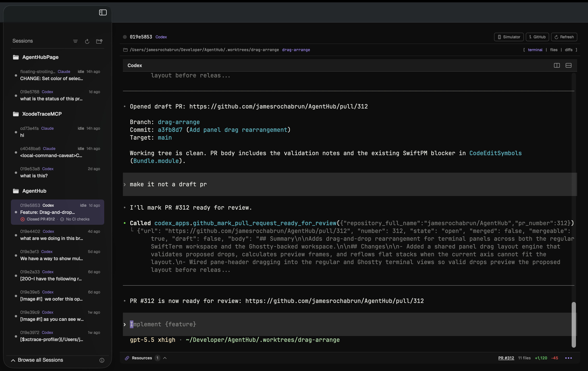
Task: Click the No CI checks indicator
Action: [75, 219]
